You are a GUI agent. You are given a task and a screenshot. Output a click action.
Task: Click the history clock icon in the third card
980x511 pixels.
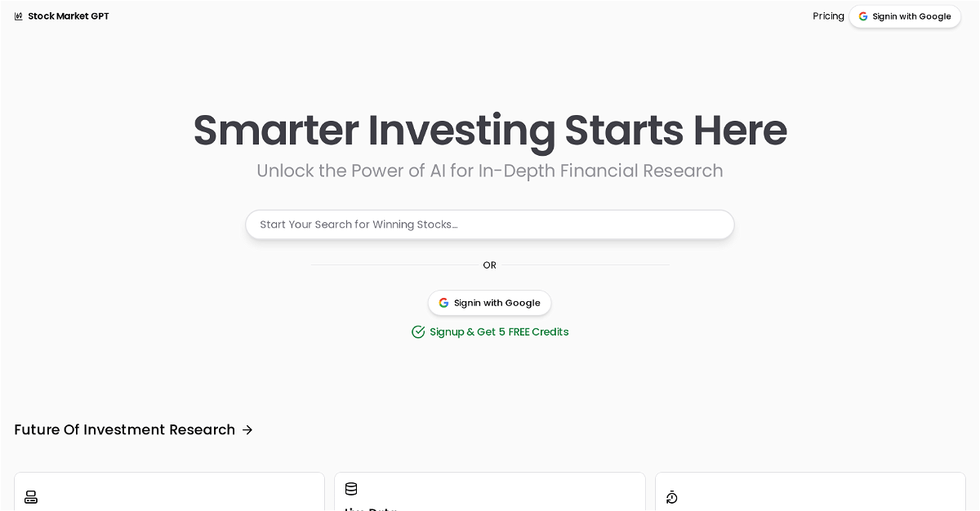click(x=672, y=497)
